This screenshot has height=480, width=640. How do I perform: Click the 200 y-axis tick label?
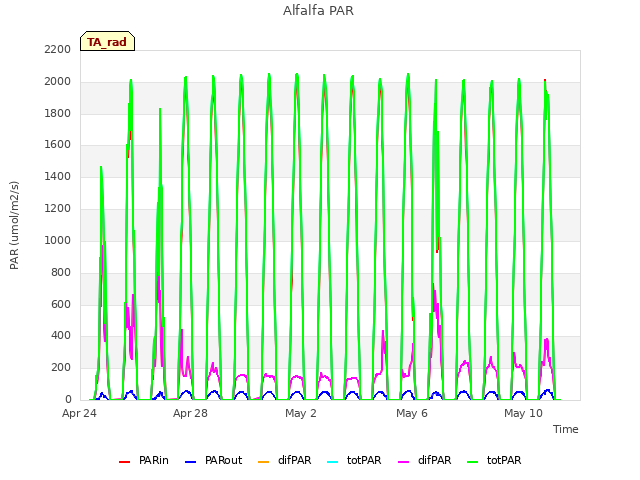tap(61, 368)
